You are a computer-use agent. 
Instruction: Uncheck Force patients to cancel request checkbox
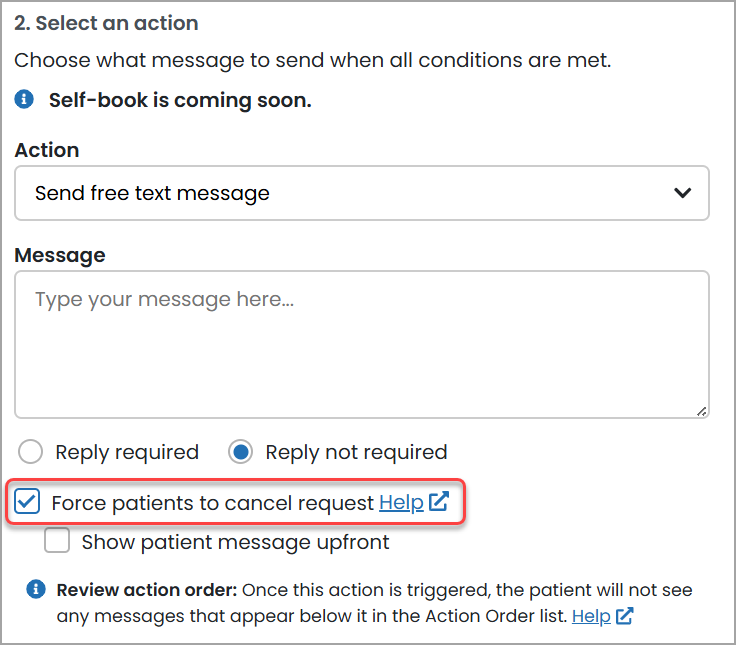tap(29, 502)
